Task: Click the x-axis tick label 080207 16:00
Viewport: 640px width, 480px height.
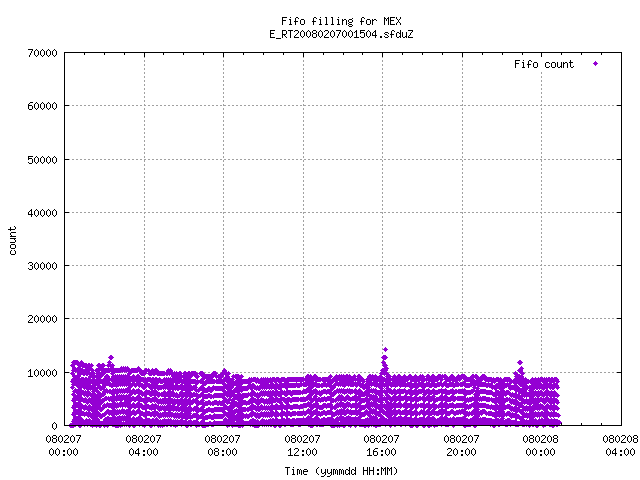Action: (382, 446)
